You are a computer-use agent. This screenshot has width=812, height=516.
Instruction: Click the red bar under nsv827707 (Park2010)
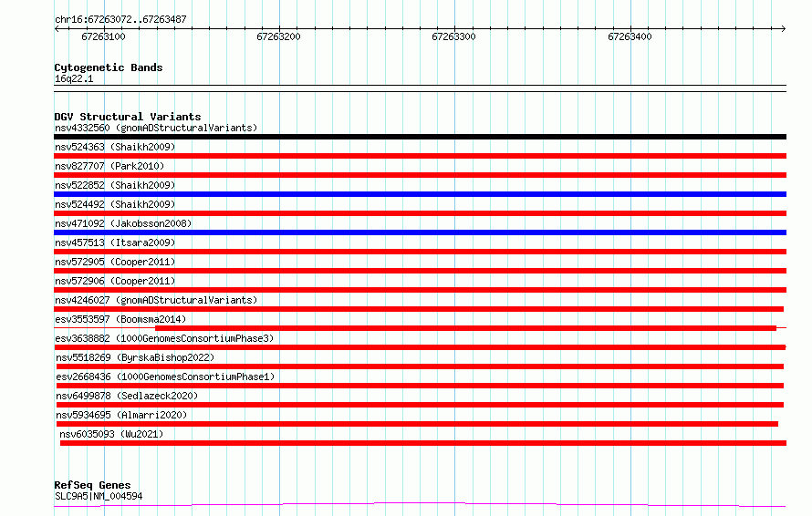tap(420, 175)
